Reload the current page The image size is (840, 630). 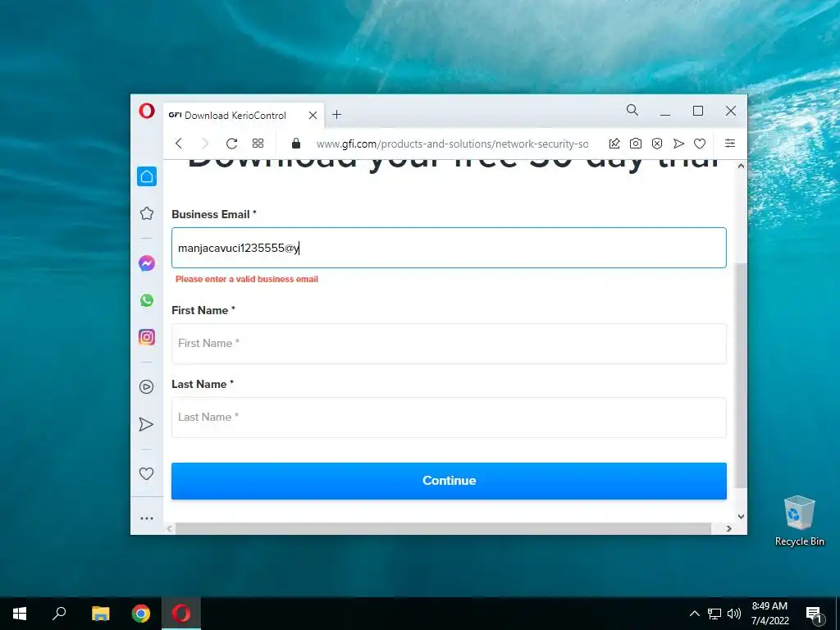[x=231, y=144]
